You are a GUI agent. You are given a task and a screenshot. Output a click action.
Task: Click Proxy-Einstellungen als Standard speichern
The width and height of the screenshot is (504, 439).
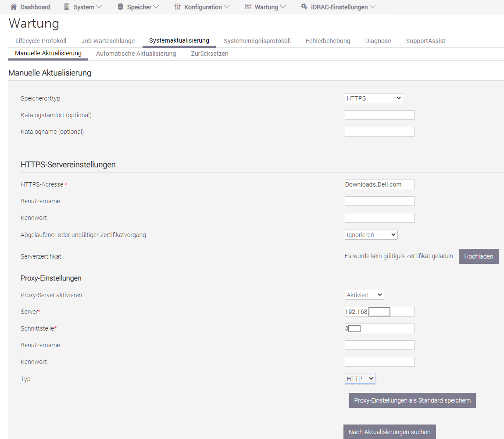[412, 400]
